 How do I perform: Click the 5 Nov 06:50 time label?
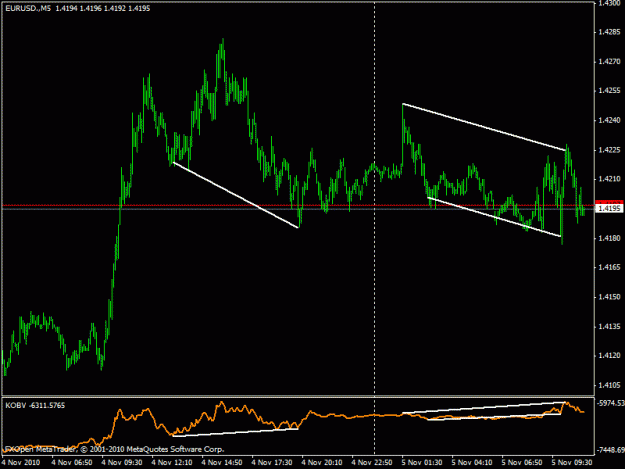click(x=522, y=462)
